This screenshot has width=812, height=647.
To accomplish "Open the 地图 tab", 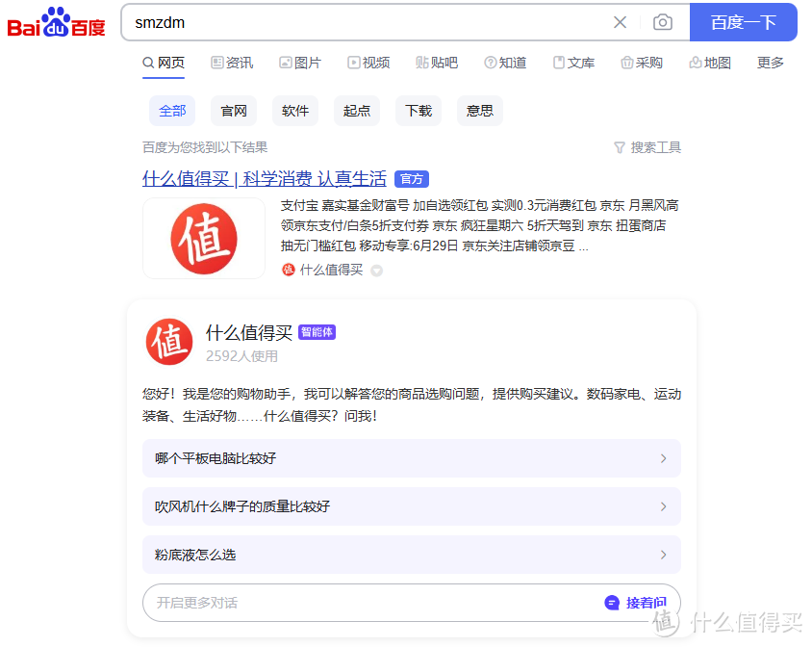I will 710,63.
